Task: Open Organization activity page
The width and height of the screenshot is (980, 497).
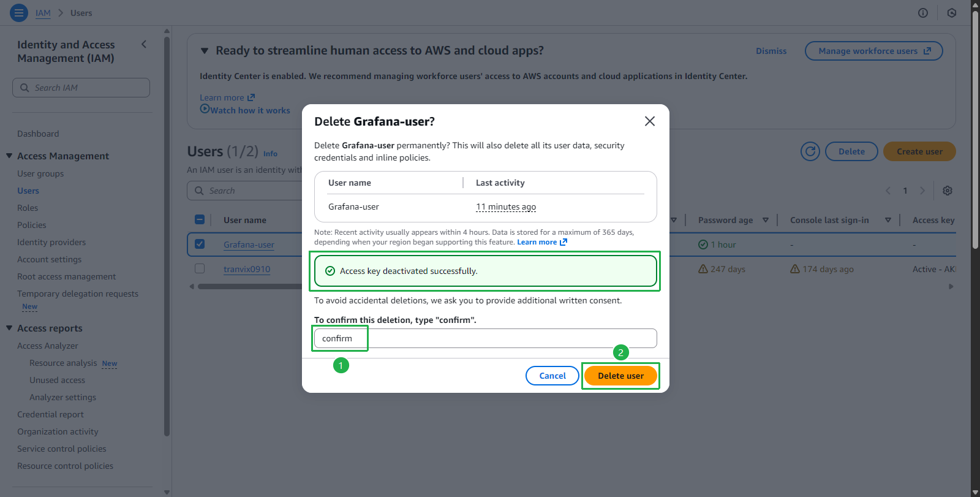Action: [58, 431]
